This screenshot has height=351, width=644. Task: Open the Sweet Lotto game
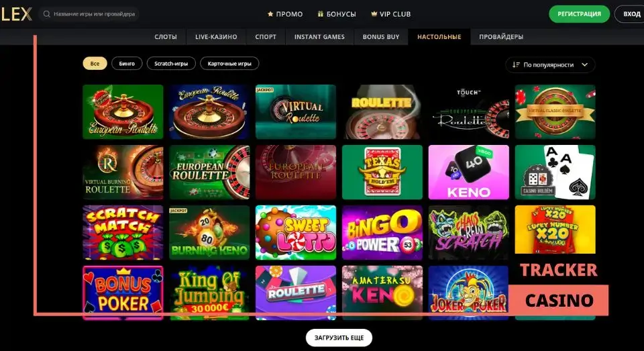point(296,233)
